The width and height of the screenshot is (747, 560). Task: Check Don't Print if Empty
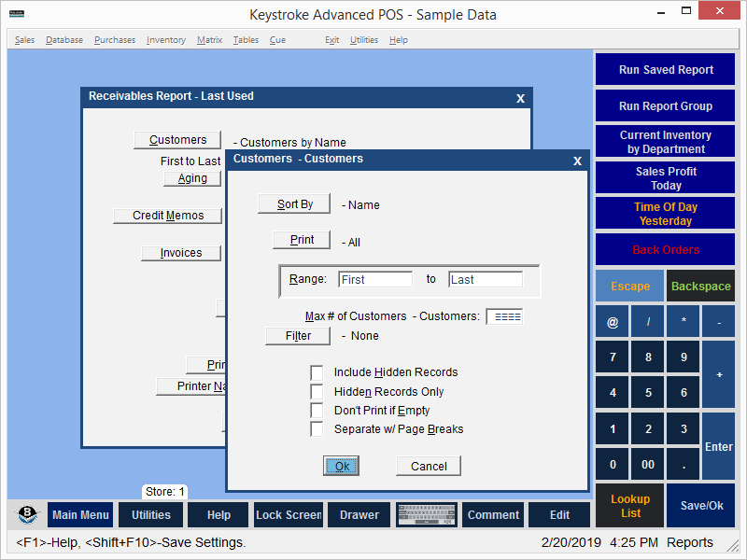pyautogui.click(x=317, y=411)
